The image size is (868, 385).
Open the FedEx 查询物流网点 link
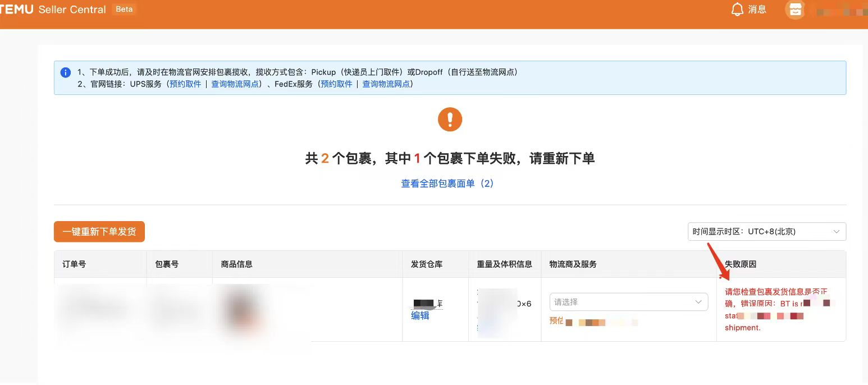pyautogui.click(x=386, y=84)
